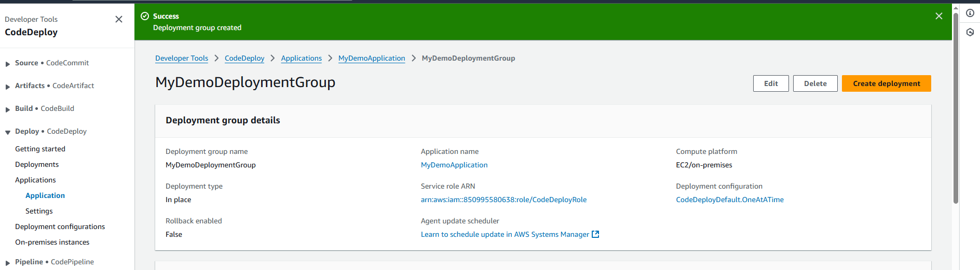This screenshot has height=270, width=980.
Task: Click the page vertical scrollbar thumb
Action: point(956,108)
